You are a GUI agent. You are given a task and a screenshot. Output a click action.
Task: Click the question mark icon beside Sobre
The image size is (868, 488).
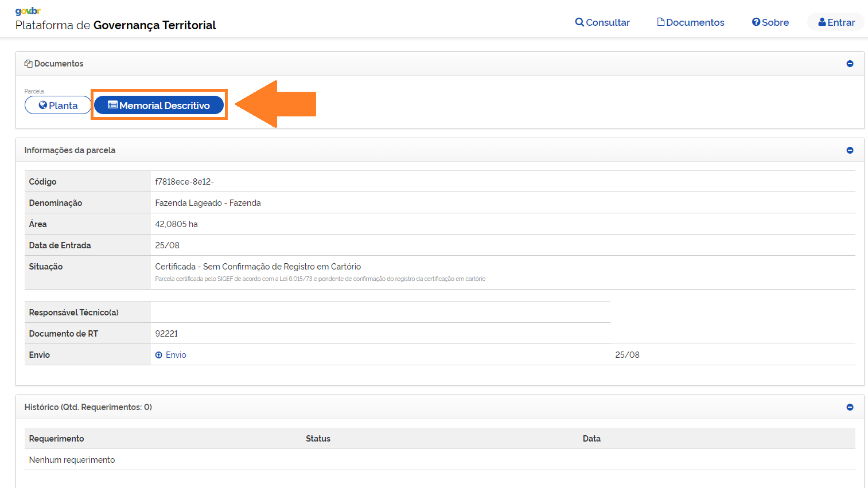tap(756, 22)
